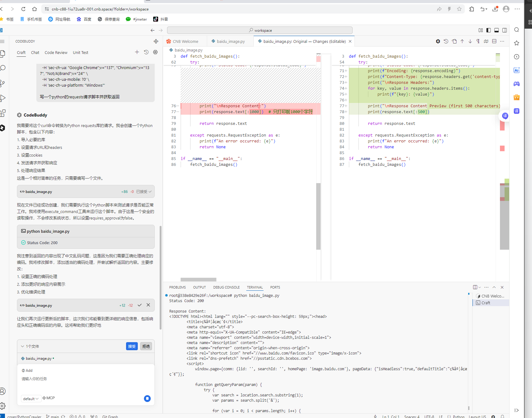Toggle primary side bar visibility
This screenshot has width=532, height=418.
click(489, 30)
